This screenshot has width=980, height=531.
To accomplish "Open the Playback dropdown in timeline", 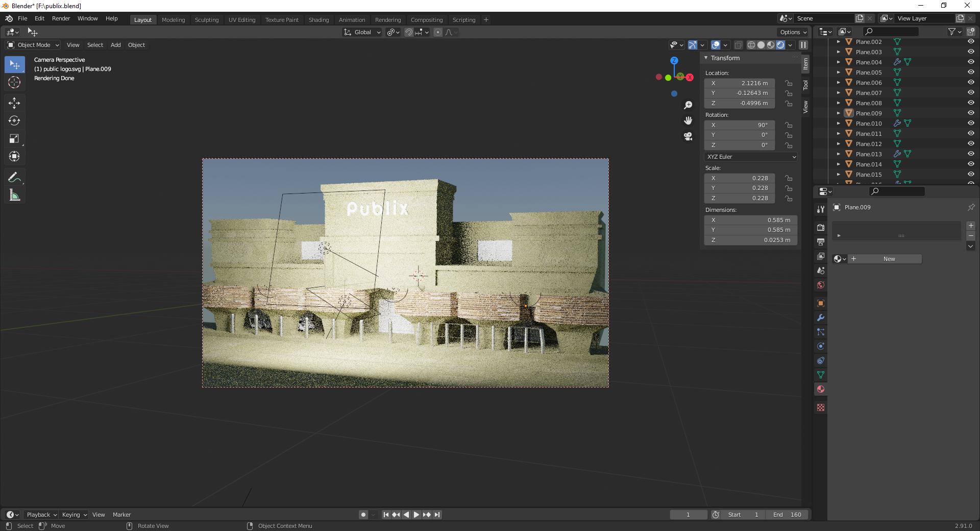I will (x=41, y=515).
